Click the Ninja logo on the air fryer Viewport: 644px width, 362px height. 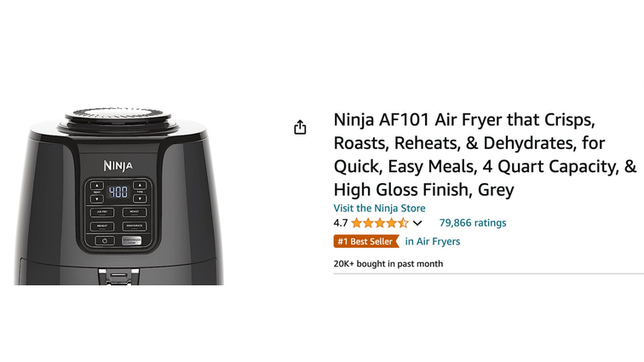(x=118, y=165)
